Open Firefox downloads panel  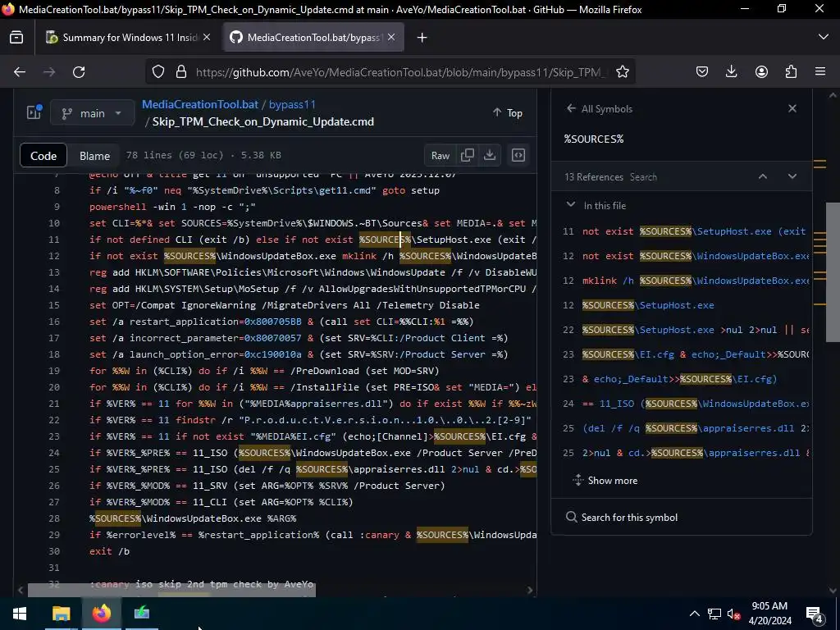[731, 72]
